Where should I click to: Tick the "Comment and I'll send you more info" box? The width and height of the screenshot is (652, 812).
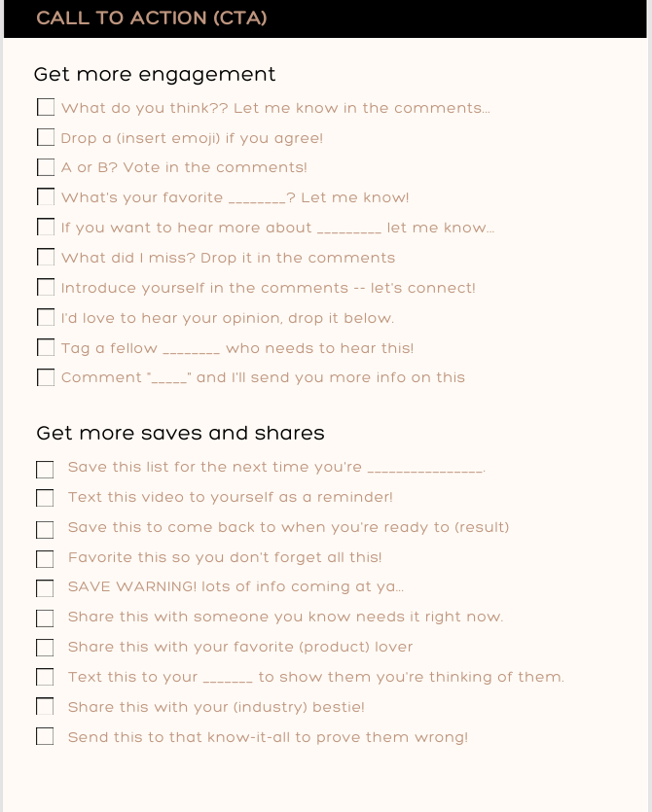46,377
